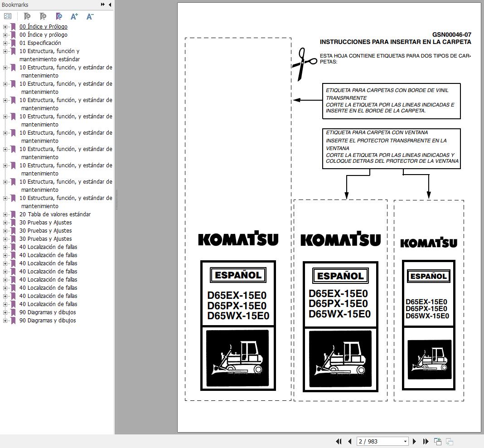Click the bookmark icon beside 01 Especificación
The height and width of the screenshot is (448, 484).
click(13, 43)
